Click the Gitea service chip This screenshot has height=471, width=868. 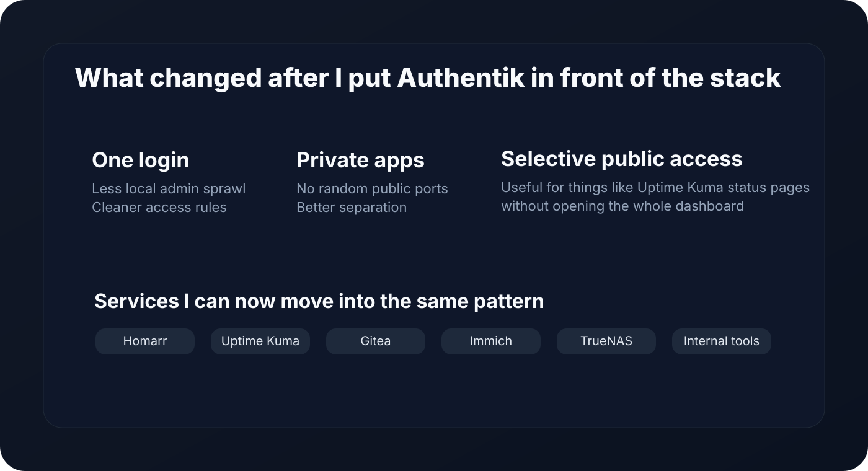[376, 341]
